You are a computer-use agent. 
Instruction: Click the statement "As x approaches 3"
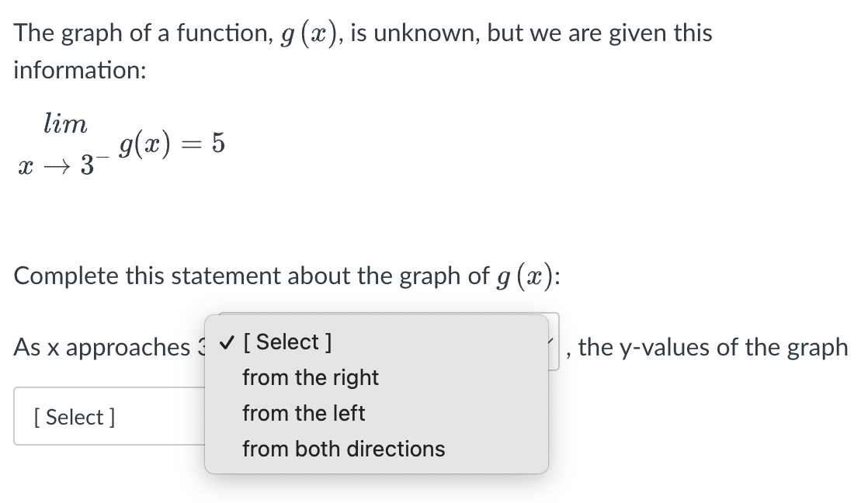point(109,348)
